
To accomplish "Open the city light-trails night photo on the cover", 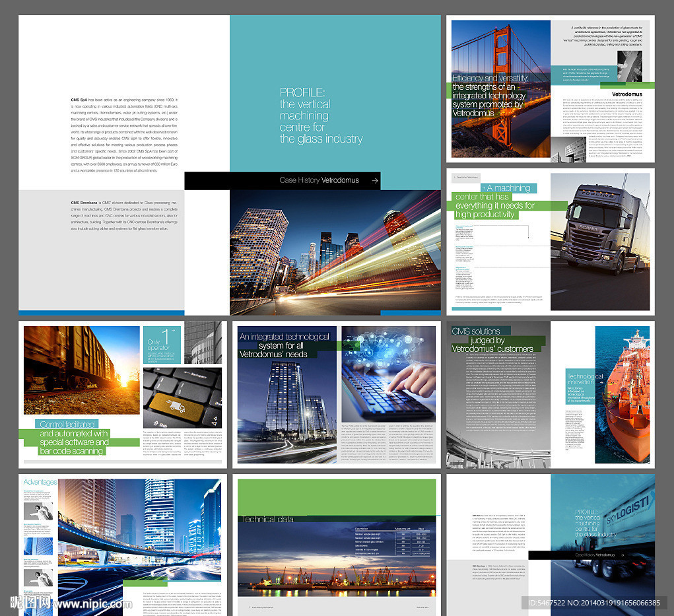I will click(335, 252).
